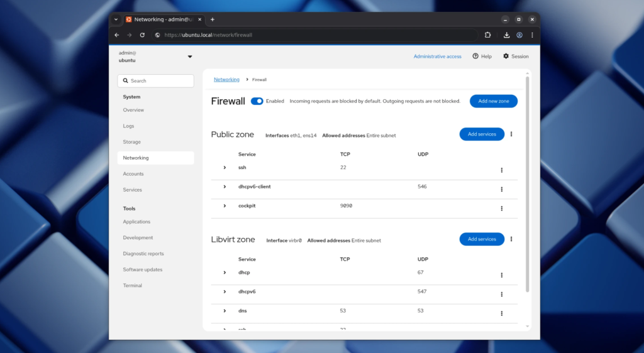Open Public zone kebab options menu
Viewport: 644px width, 353px height.
click(511, 134)
